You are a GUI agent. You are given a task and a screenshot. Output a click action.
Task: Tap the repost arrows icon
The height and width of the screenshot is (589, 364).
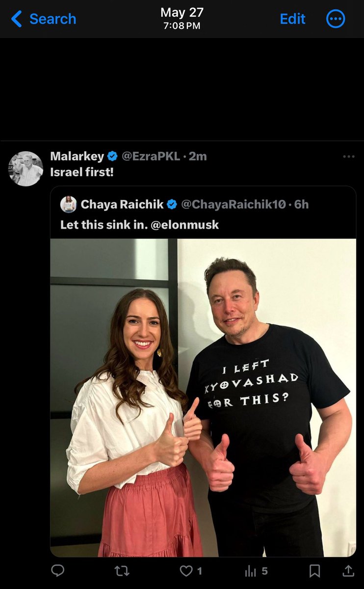[x=121, y=570]
